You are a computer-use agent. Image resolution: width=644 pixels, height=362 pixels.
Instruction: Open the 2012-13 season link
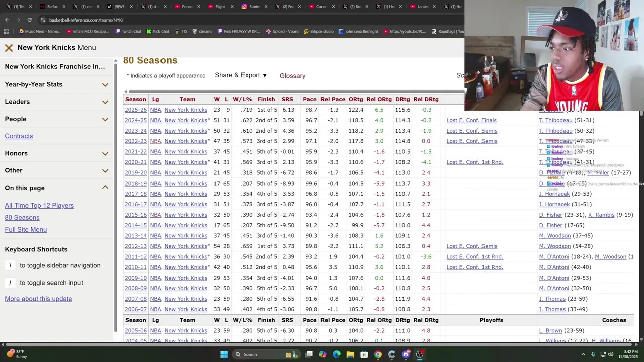pyautogui.click(x=136, y=246)
